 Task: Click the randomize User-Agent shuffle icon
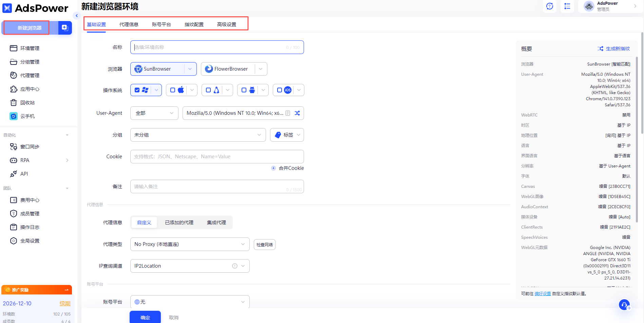coord(297,113)
